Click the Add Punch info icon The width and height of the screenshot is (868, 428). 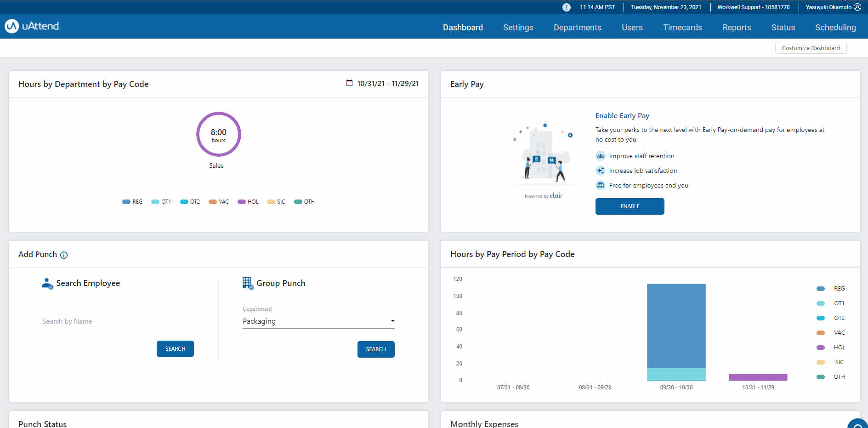tap(64, 255)
